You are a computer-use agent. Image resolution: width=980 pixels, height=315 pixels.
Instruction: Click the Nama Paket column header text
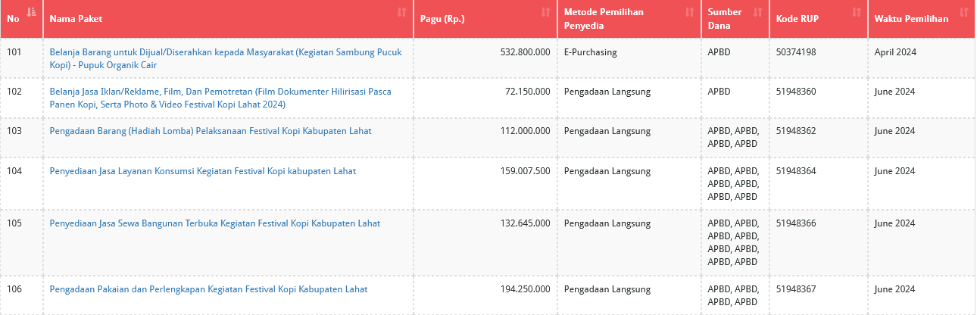pos(76,19)
